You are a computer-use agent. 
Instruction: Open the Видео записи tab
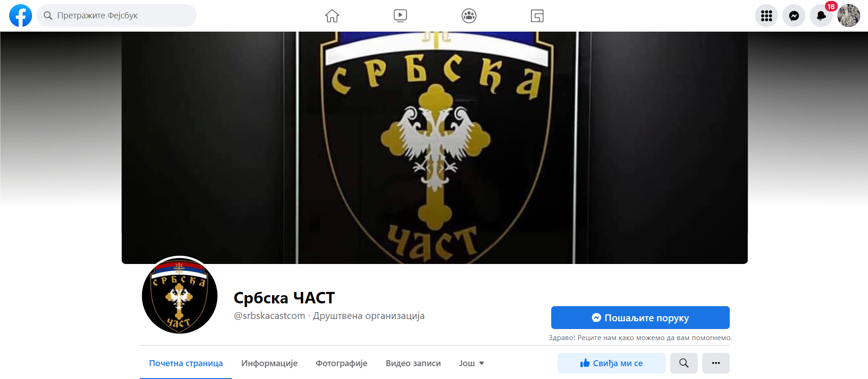click(x=413, y=363)
